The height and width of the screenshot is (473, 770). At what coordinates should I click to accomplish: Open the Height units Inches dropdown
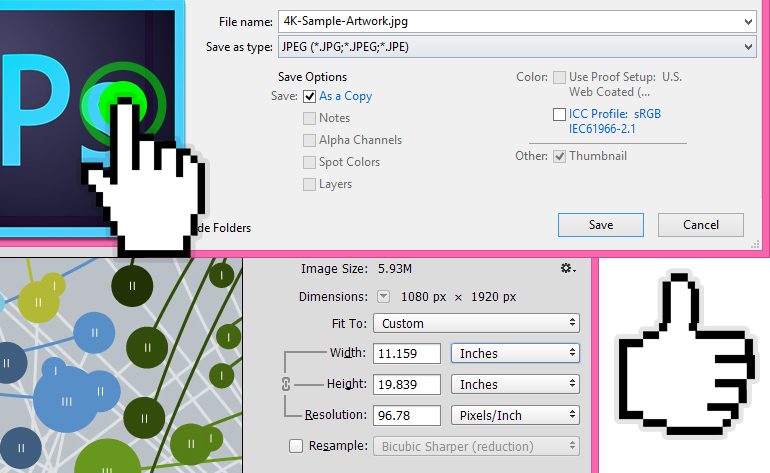515,385
